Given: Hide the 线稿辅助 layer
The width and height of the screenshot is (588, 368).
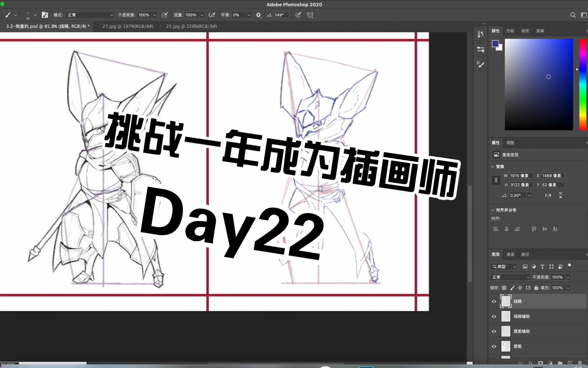Looking at the screenshot, I should [x=494, y=316].
